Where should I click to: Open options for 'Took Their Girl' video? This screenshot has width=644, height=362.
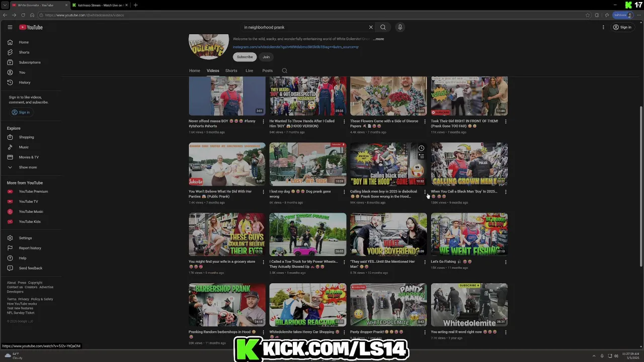(x=506, y=121)
